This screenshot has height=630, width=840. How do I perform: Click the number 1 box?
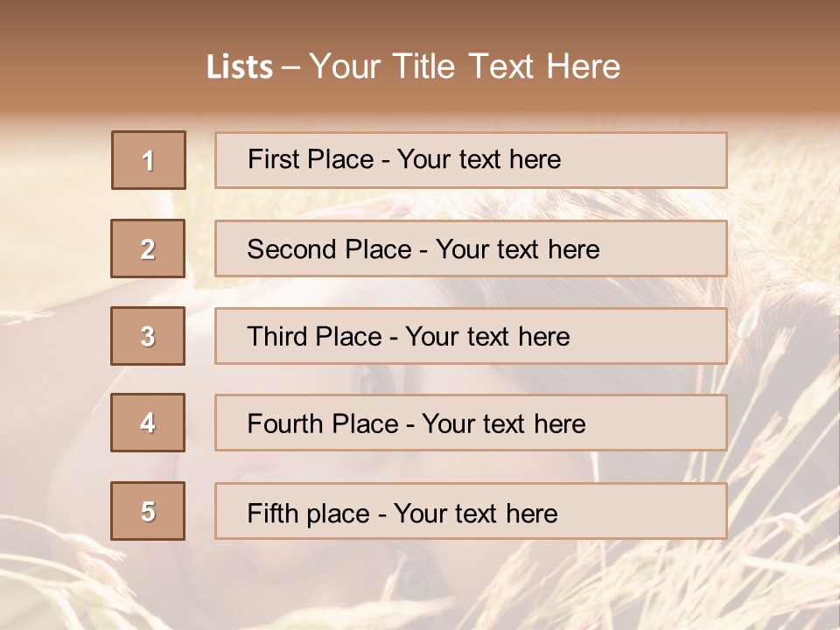click(x=149, y=160)
